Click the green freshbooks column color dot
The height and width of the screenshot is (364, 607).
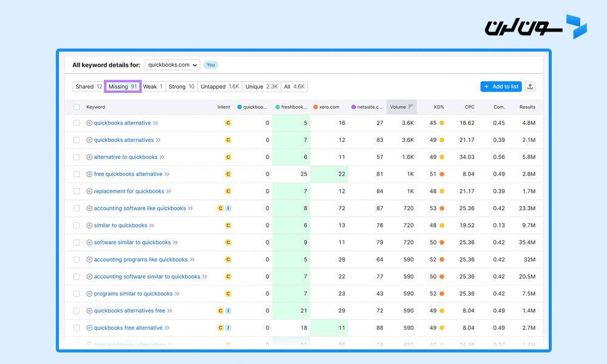coord(277,107)
